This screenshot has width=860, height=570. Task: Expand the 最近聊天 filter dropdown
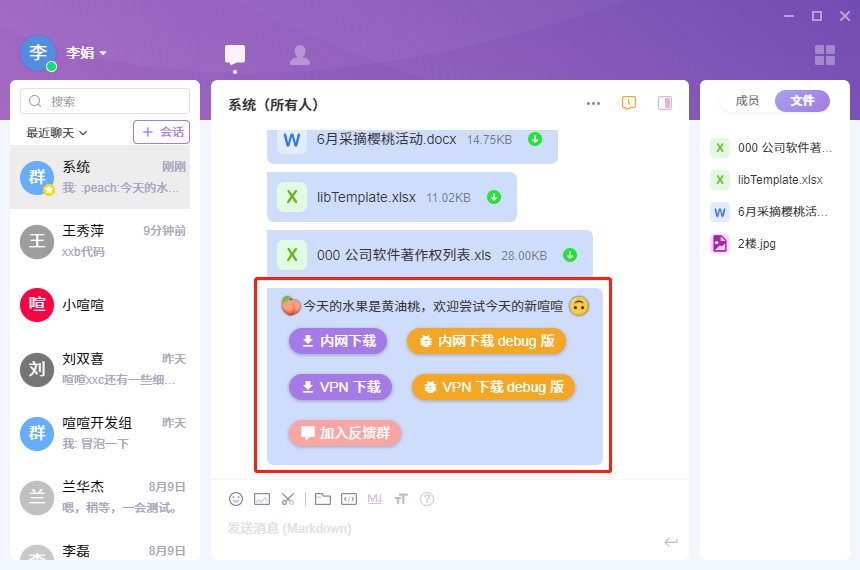(x=57, y=132)
